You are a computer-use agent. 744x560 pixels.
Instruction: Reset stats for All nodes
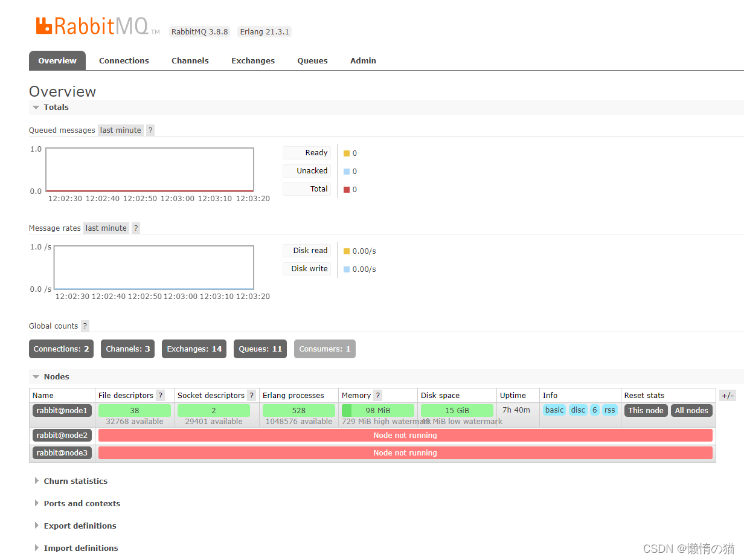tap(691, 410)
